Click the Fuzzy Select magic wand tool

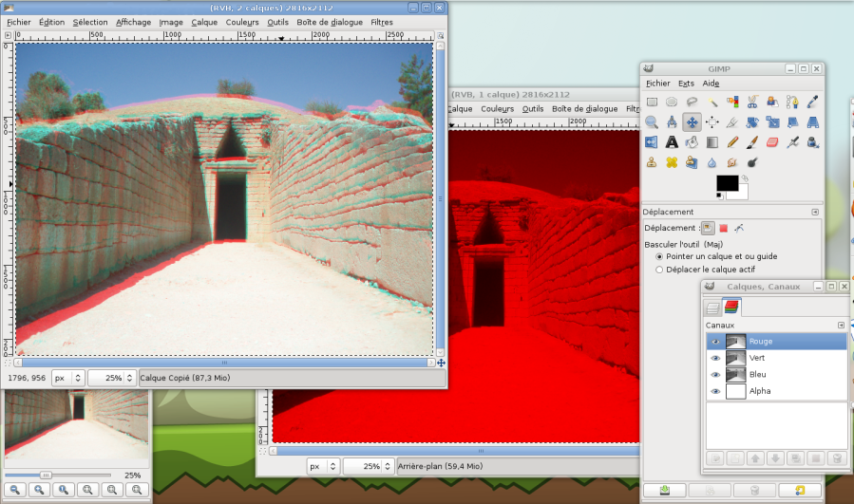pos(712,102)
